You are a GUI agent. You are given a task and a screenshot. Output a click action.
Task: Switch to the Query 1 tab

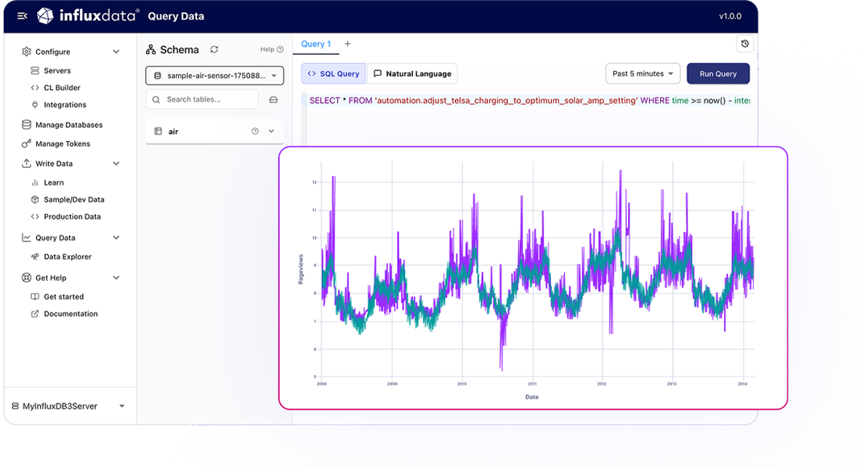(x=316, y=44)
